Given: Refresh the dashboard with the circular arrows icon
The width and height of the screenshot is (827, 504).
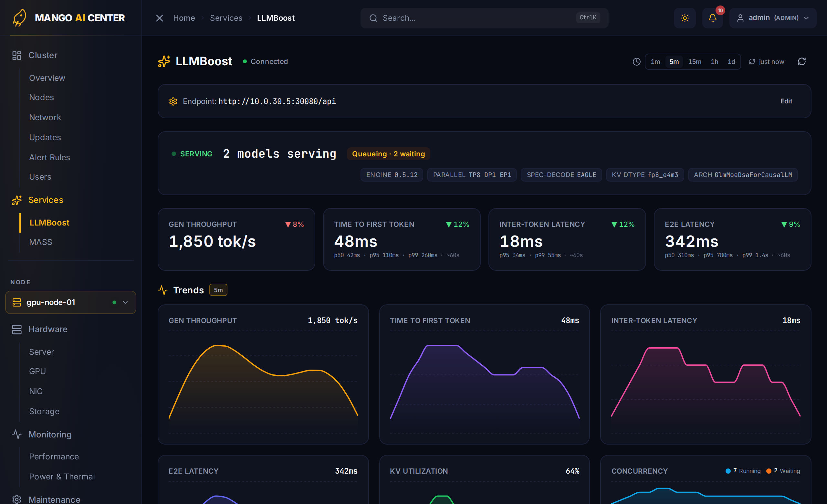Looking at the screenshot, I should tap(801, 61).
